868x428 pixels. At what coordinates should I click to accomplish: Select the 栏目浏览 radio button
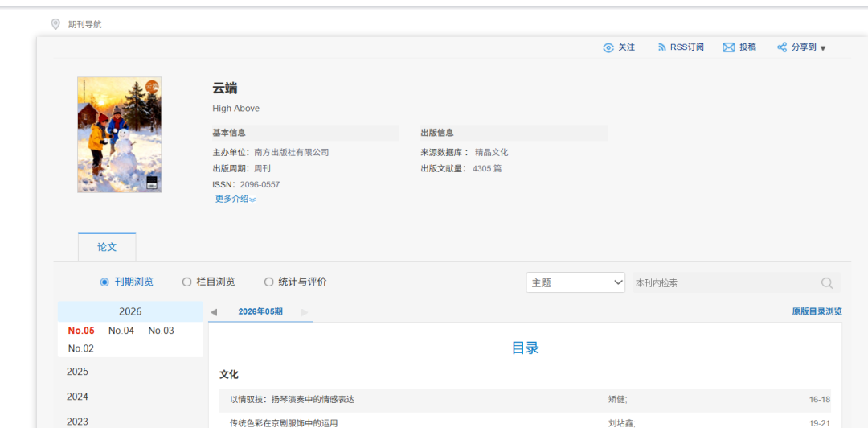[x=186, y=282]
